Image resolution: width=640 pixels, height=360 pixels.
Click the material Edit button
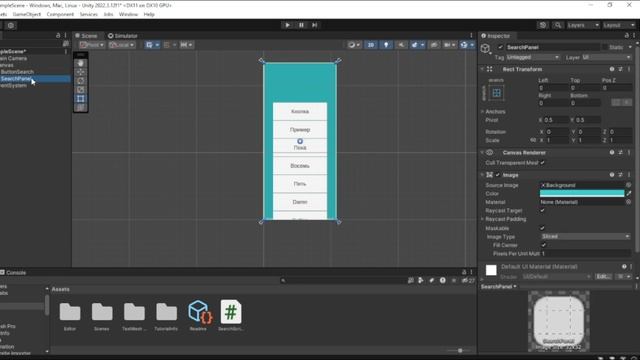pyautogui.click(x=602, y=277)
